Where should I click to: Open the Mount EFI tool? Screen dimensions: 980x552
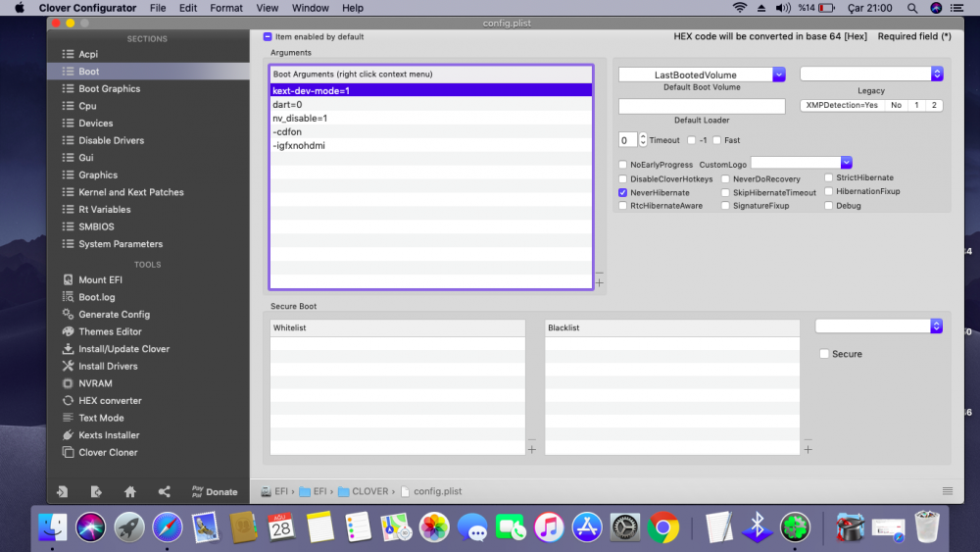pyautogui.click(x=100, y=279)
